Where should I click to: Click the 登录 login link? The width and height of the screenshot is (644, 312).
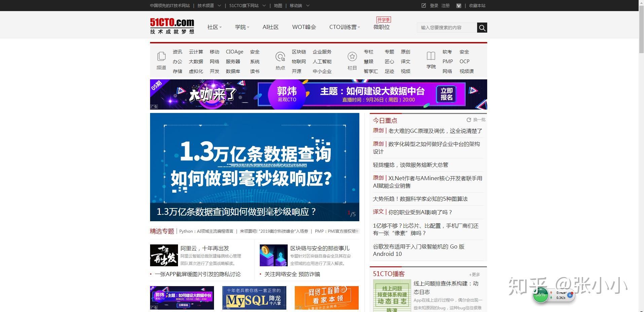click(434, 5)
